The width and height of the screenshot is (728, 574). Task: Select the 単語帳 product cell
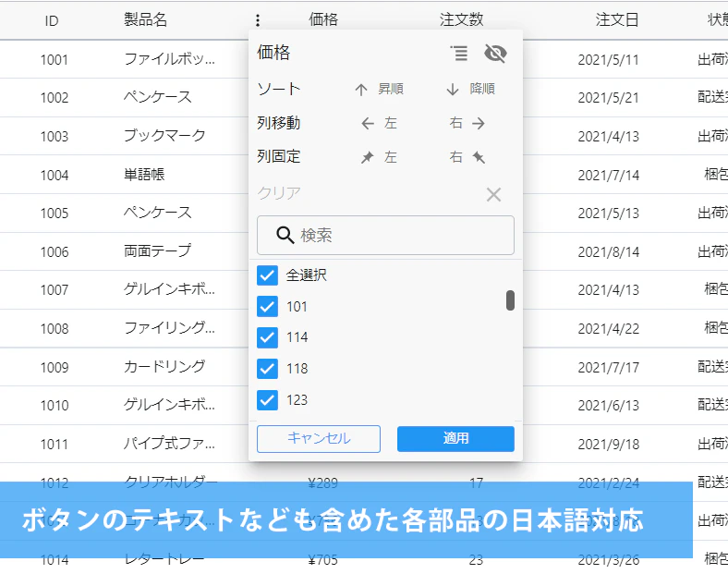click(144, 175)
